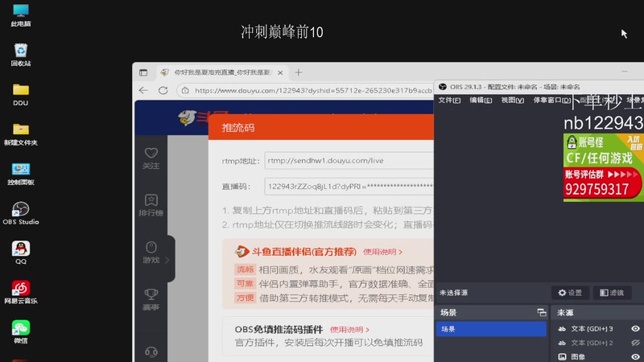Expand the 游戏 sidebar chevron
This screenshot has width=644, height=362.
(x=167, y=260)
